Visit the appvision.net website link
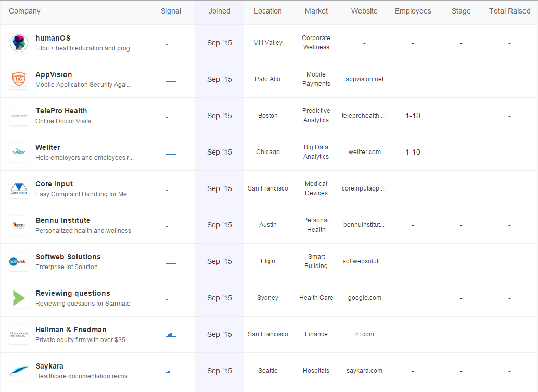The width and height of the screenshot is (538, 392). pos(364,79)
